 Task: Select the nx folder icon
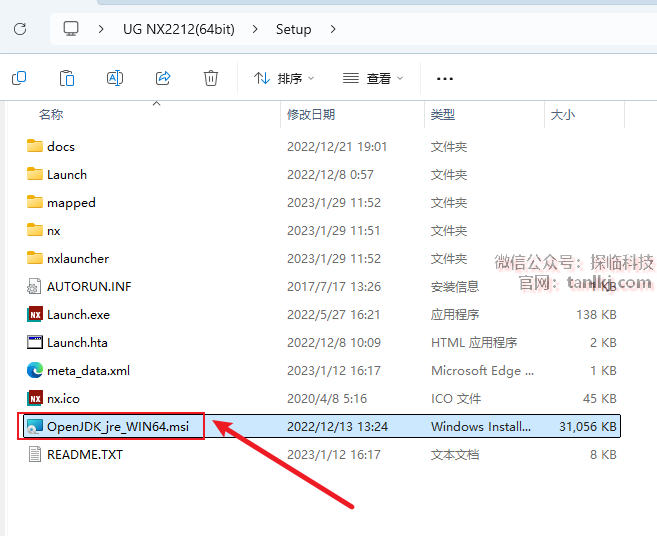(x=35, y=230)
